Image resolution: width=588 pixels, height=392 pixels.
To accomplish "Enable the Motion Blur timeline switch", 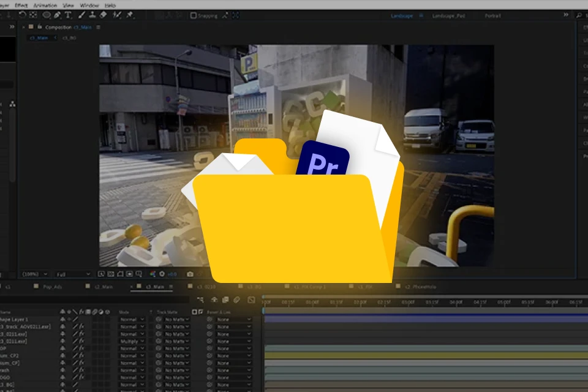I will (236, 300).
